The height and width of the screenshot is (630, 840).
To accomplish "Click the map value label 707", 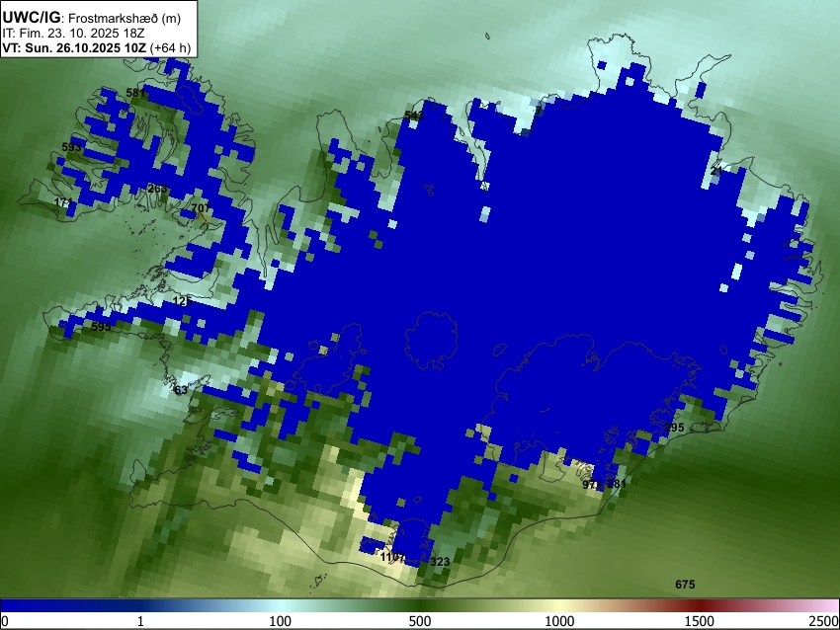I will click(201, 208).
